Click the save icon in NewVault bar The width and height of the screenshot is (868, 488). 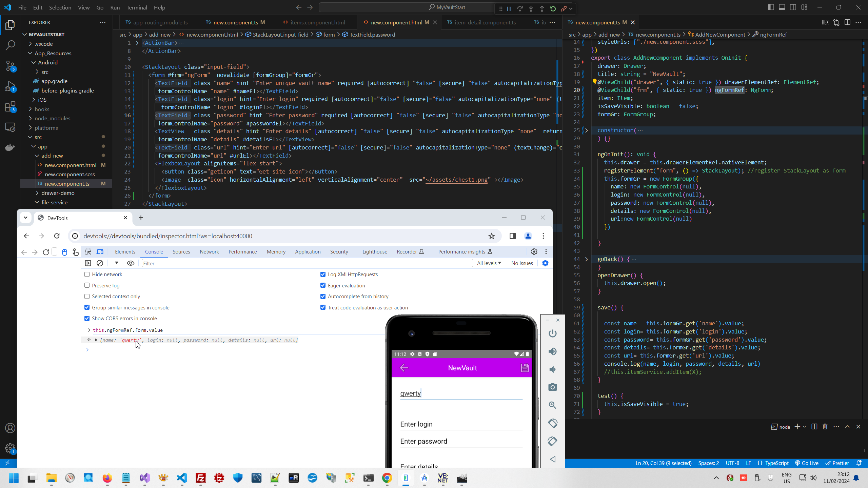pyautogui.click(x=524, y=368)
